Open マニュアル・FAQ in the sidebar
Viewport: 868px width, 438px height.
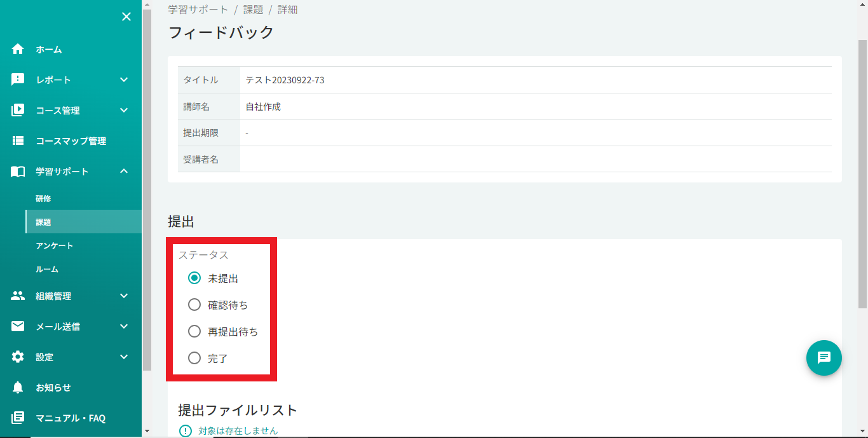click(x=71, y=418)
